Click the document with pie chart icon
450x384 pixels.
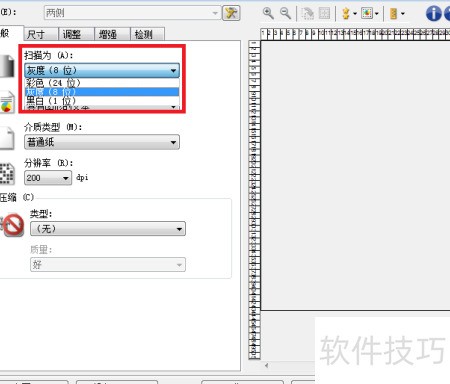7,102
